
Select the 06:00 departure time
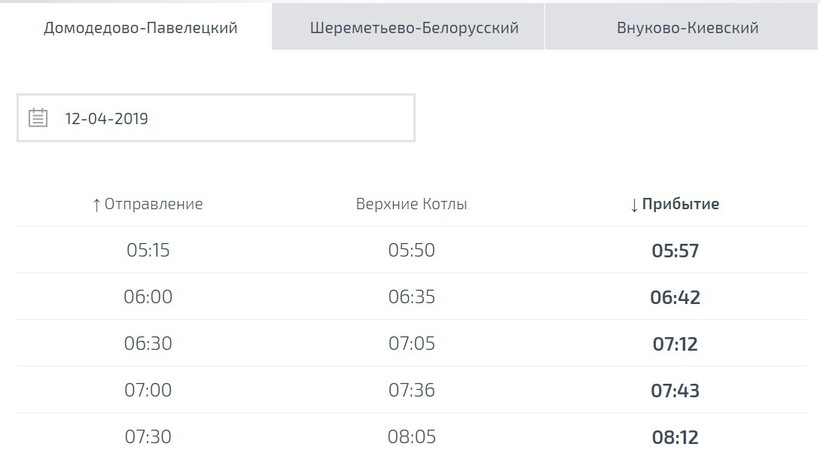coord(148,297)
